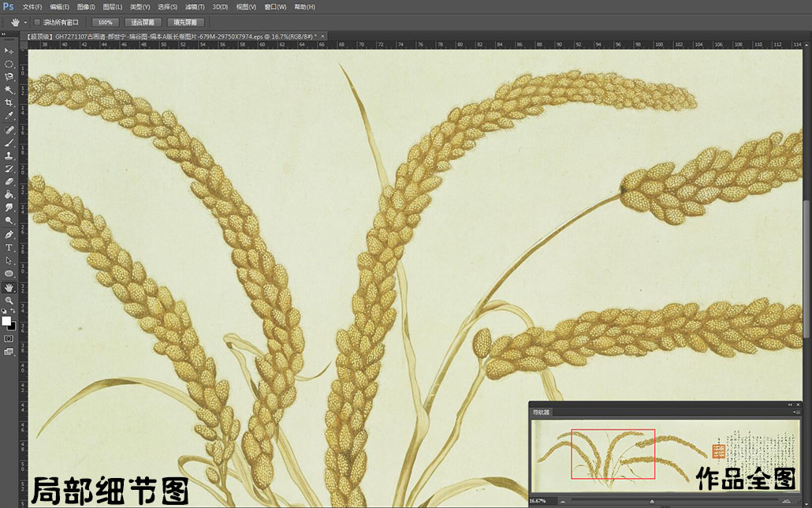Screen dimensions: 812x508
Task: Open the 图像(I) menu
Action: click(86, 7)
